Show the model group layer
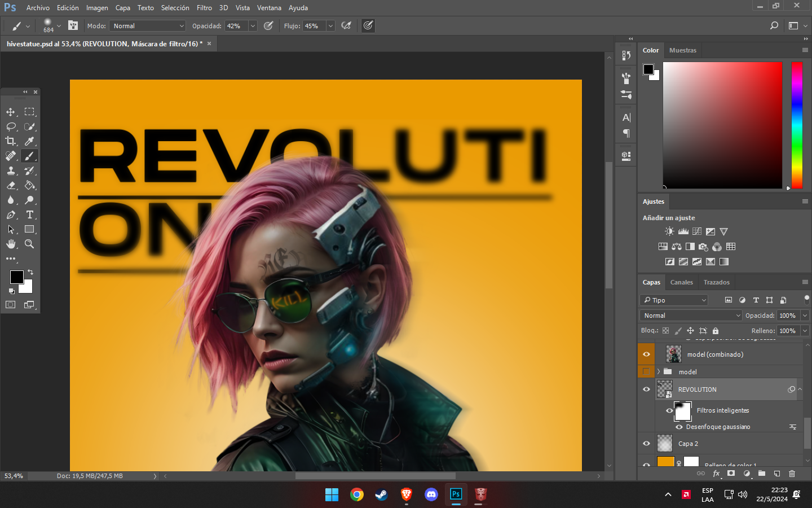Viewport: 812px width, 508px height. click(646, 371)
